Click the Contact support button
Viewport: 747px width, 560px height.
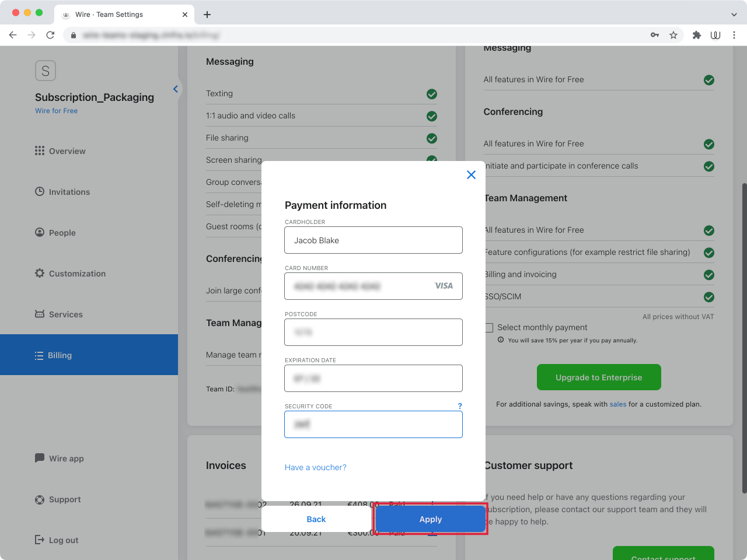point(664,553)
